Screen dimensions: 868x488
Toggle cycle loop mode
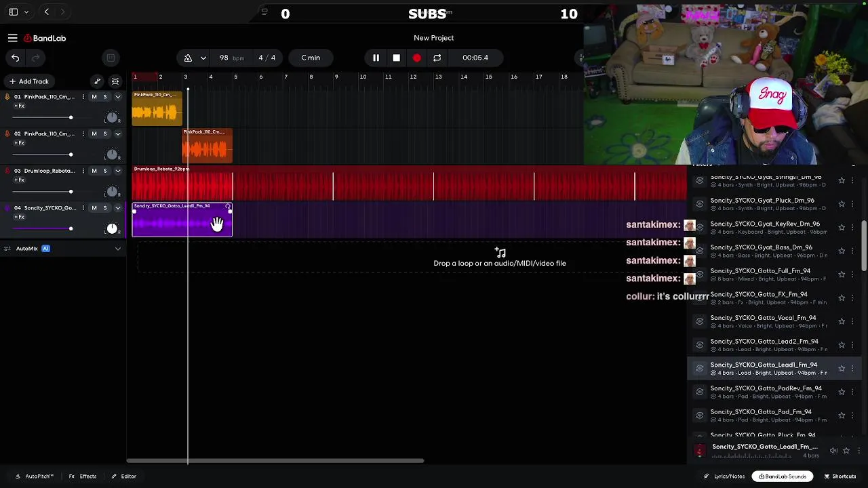(x=437, y=58)
